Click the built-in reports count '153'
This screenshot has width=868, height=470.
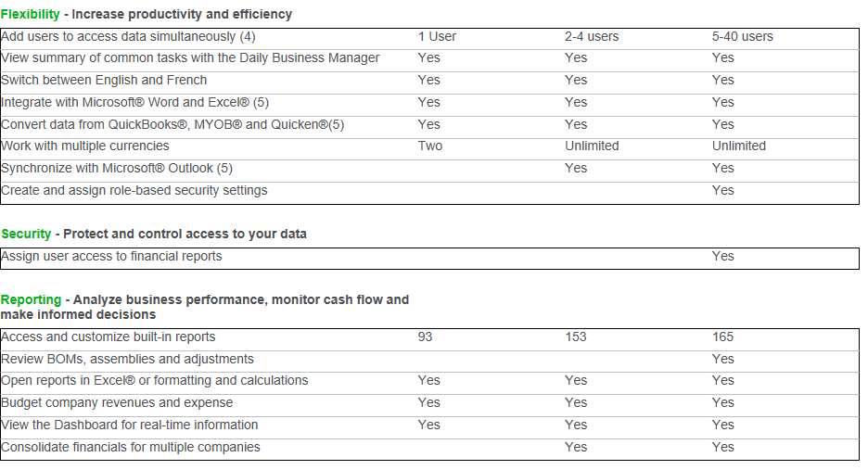click(576, 337)
